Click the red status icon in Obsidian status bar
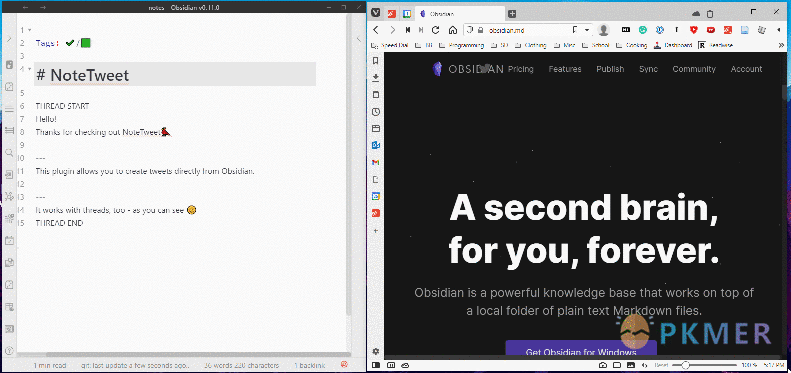This screenshot has width=791, height=373. point(345,364)
